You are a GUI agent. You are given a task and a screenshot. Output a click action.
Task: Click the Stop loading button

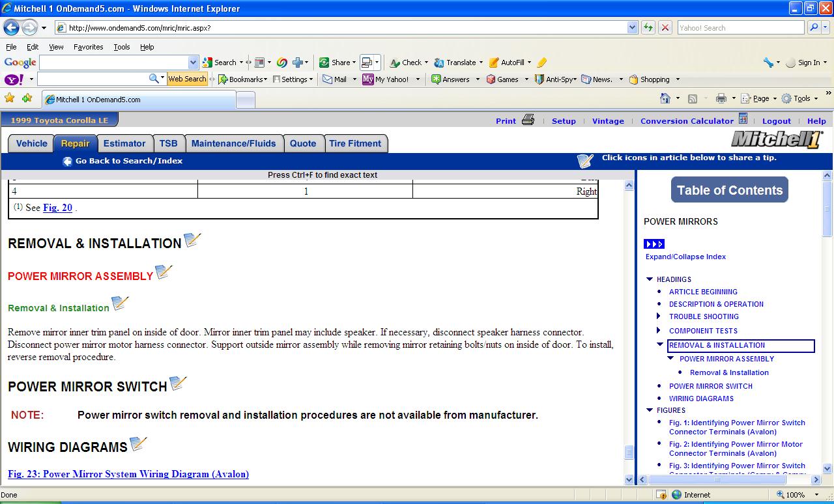[x=665, y=27]
